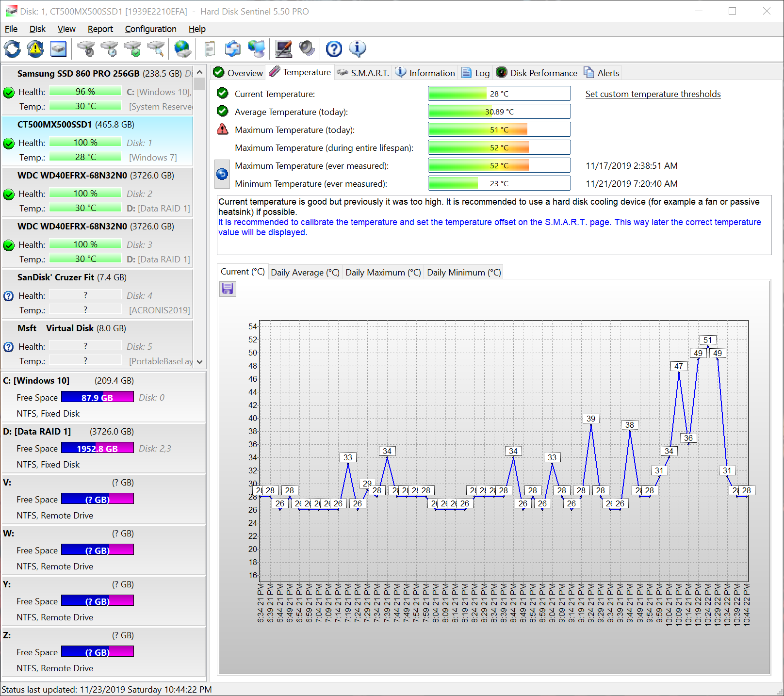Open the File menu
The height and width of the screenshot is (696, 784).
[11, 29]
